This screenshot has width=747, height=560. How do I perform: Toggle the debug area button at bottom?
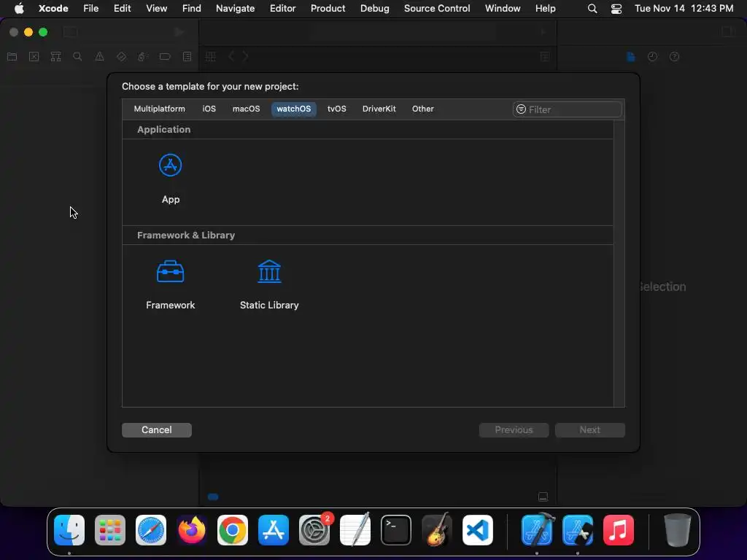(543, 497)
